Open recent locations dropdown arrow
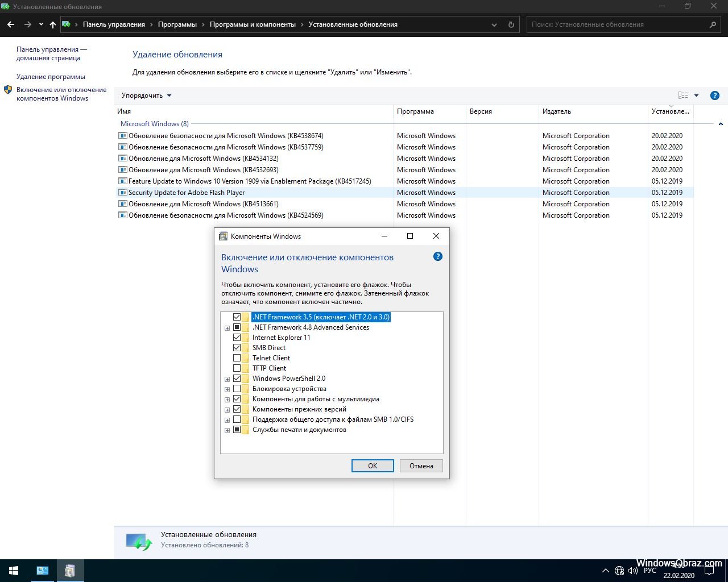 41,24
